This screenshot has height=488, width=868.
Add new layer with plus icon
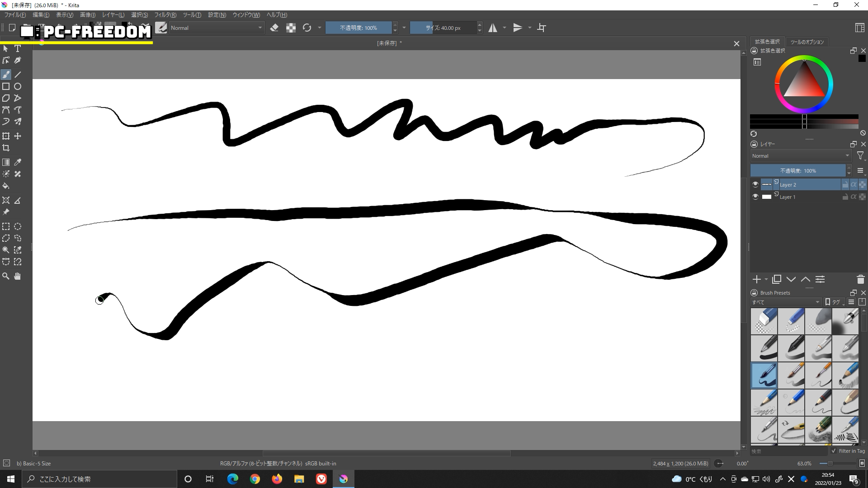click(756, 280)
